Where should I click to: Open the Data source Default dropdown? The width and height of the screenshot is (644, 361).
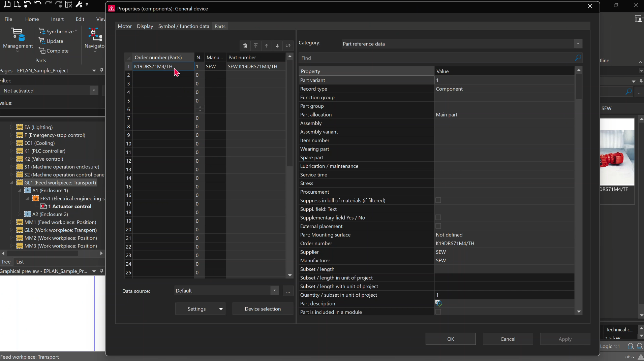(x=274, y=291)
